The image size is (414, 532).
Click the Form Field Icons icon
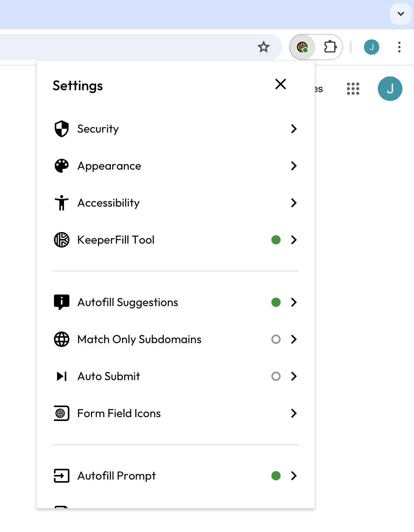(62, 413)
